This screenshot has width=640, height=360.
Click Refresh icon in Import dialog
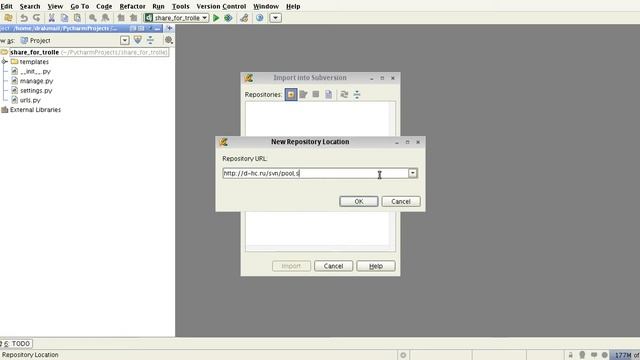pyautogui.click(x=344, y=95)
